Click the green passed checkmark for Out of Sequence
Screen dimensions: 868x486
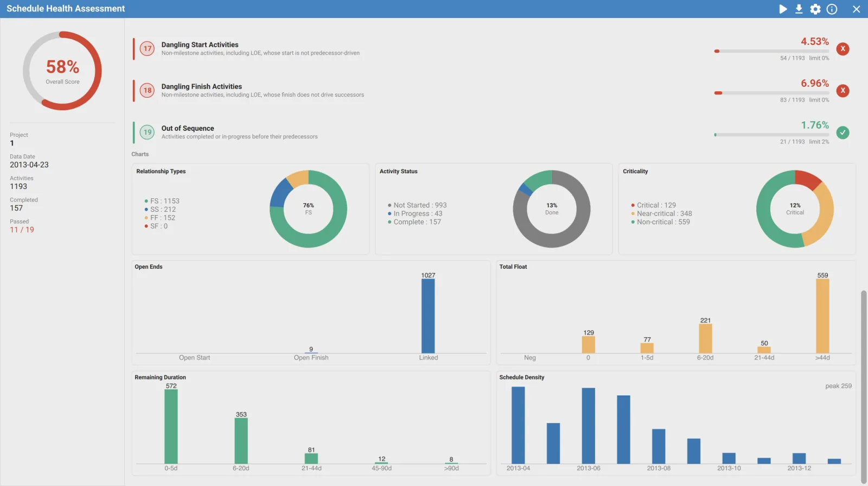pos(843,132)
